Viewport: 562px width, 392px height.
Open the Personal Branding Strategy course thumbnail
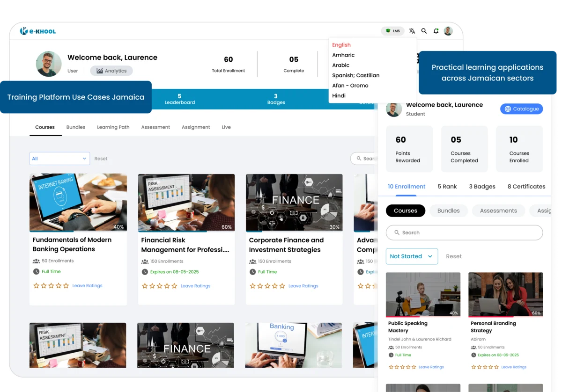(505, 294)
